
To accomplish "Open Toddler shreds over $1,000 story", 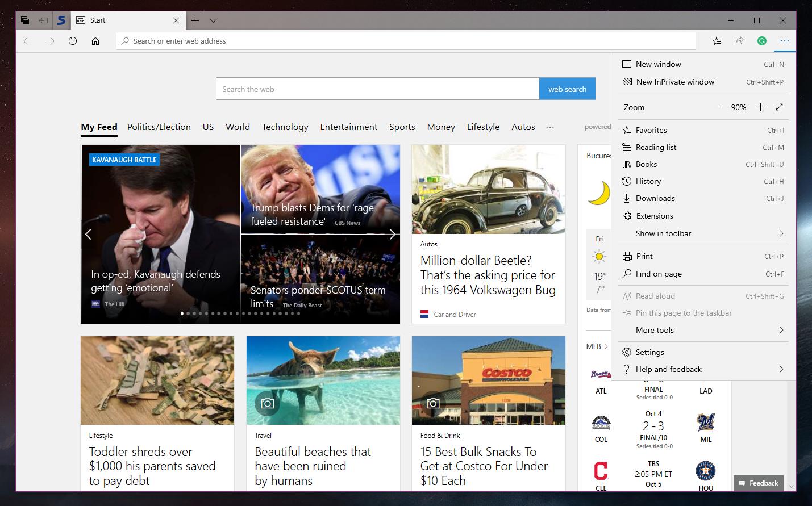I will 152,466.
